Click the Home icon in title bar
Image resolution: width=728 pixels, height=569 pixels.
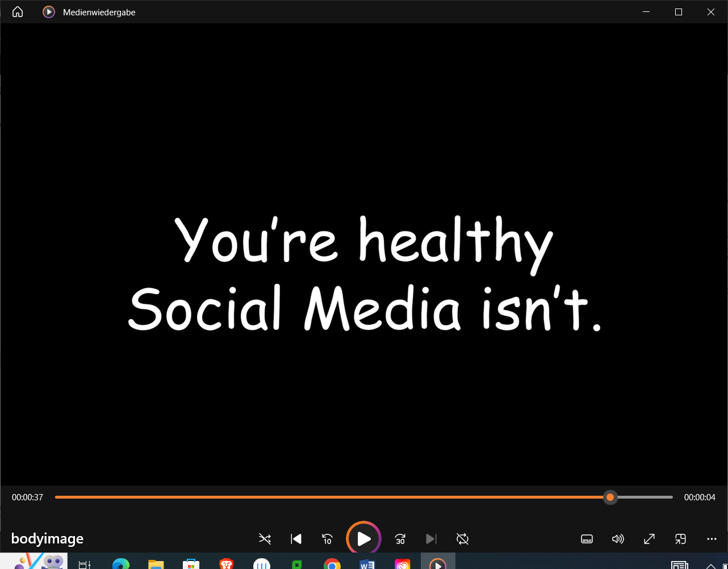click(18, 12)
